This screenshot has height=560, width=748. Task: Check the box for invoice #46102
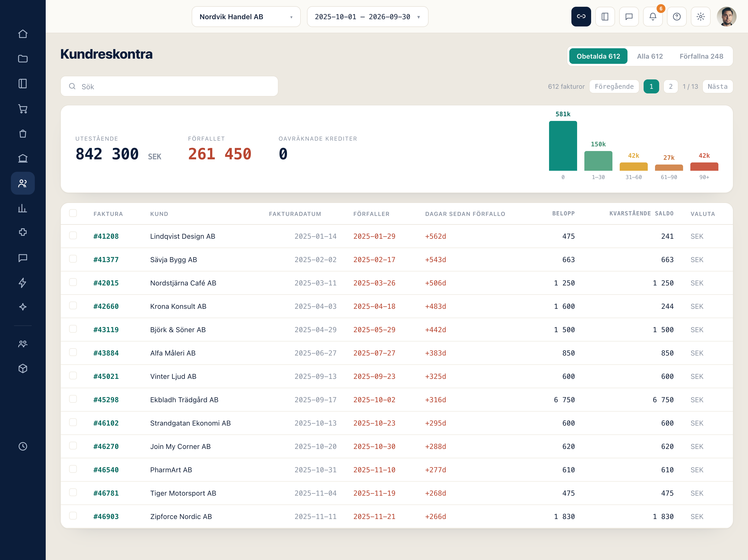coord(73,422)
